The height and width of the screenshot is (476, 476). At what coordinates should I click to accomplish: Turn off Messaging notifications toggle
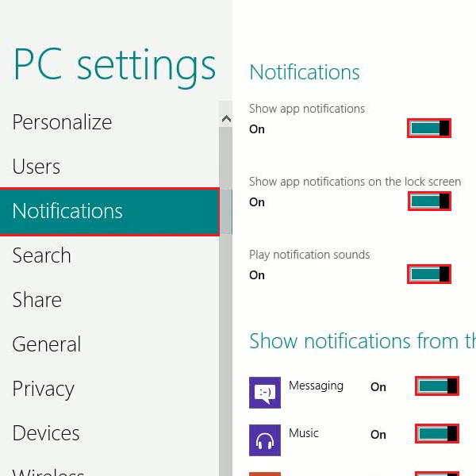click(437, 386)
